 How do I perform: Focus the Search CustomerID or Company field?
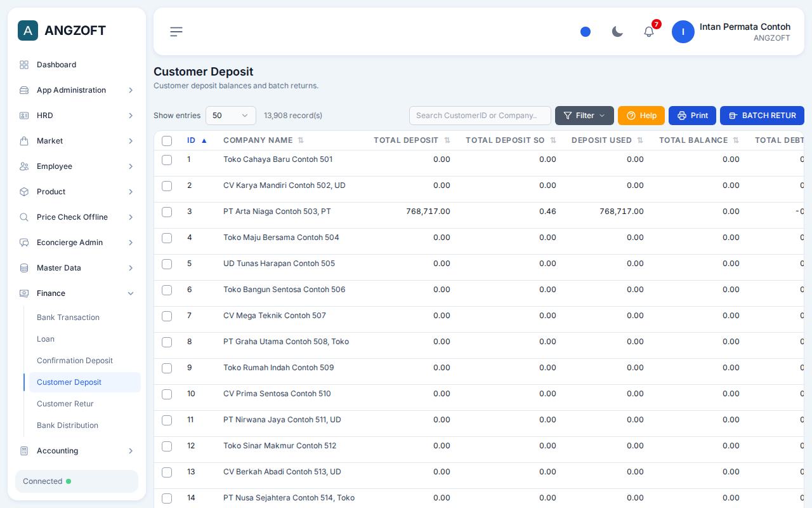[480, 116]
